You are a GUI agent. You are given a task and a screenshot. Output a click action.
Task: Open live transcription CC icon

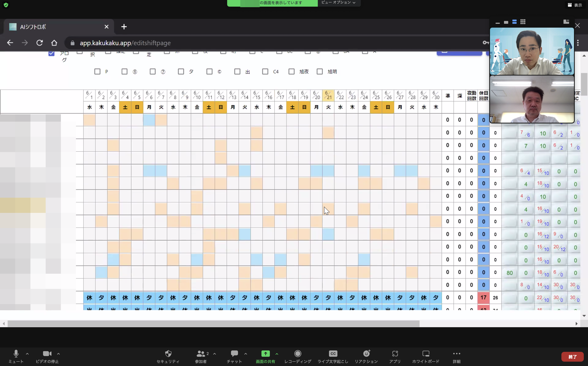pyautogui.click(x=333, y=354)
